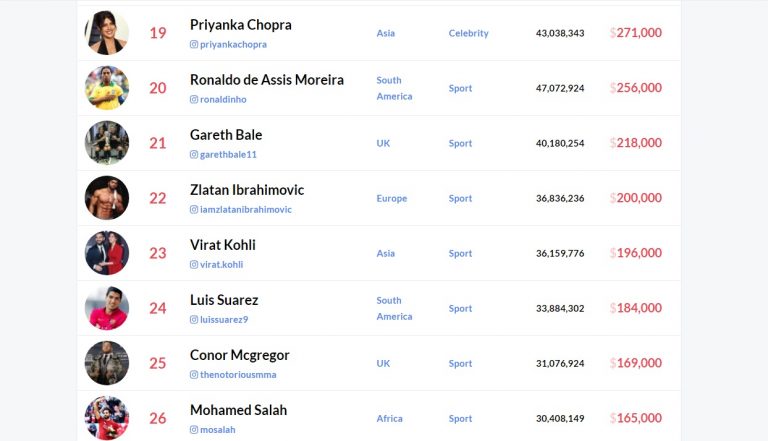Click Instagram icon next to mosalah

point(194,430)
